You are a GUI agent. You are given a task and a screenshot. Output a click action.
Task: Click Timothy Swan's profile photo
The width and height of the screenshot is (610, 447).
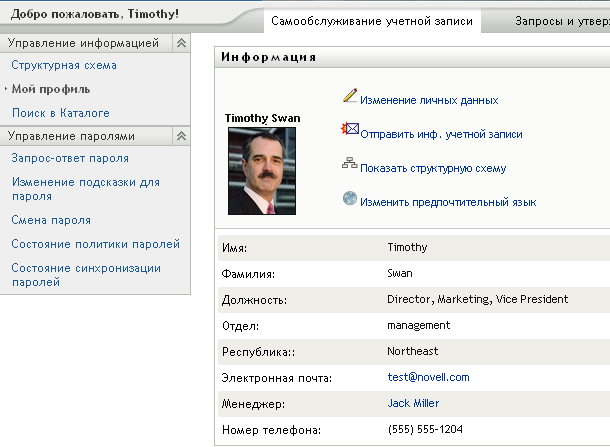(x=262, y=164)
